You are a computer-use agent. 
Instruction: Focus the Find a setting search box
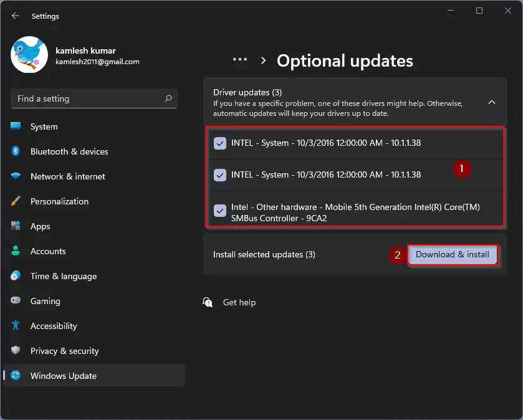coord(94,98)
